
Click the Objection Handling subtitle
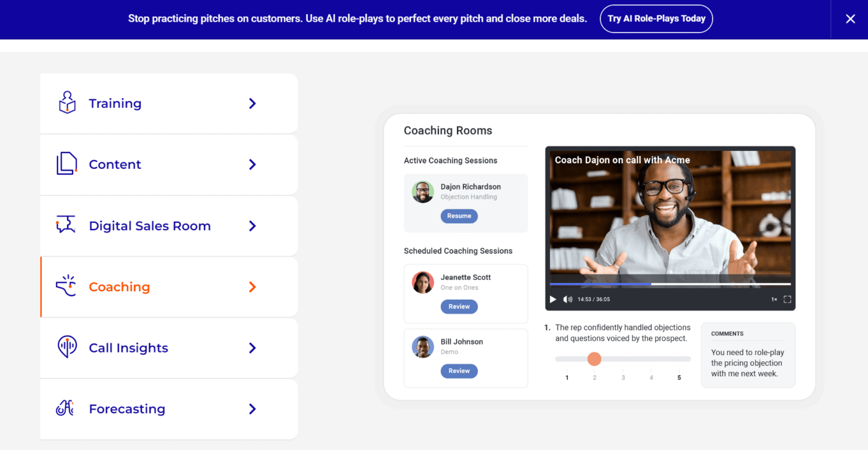click(469, 197)
